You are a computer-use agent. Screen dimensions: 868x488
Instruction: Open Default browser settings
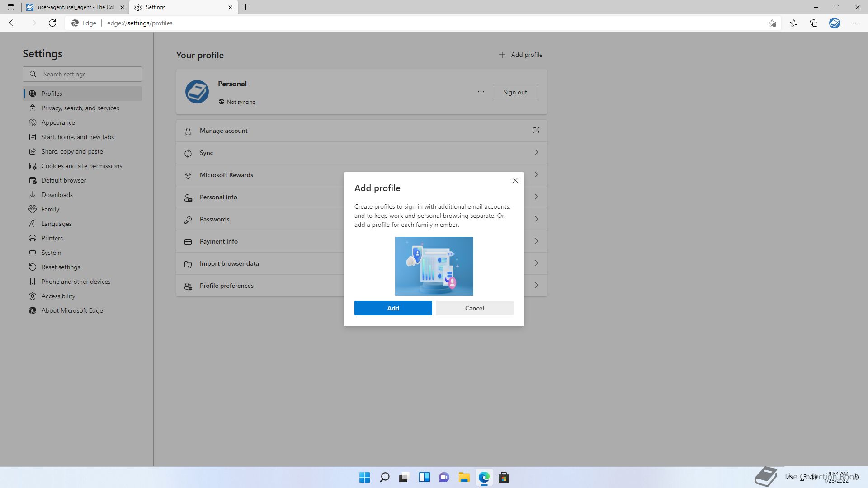[x=82, y=180]
